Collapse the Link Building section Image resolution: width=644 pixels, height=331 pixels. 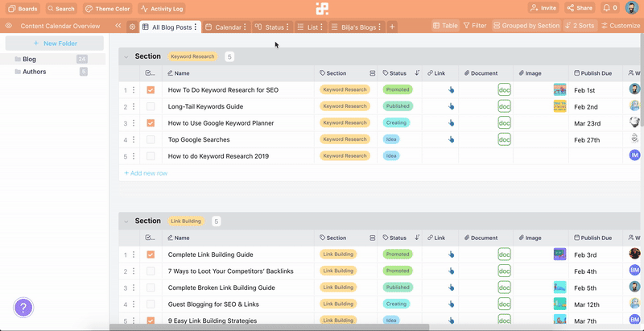point(126,221)
